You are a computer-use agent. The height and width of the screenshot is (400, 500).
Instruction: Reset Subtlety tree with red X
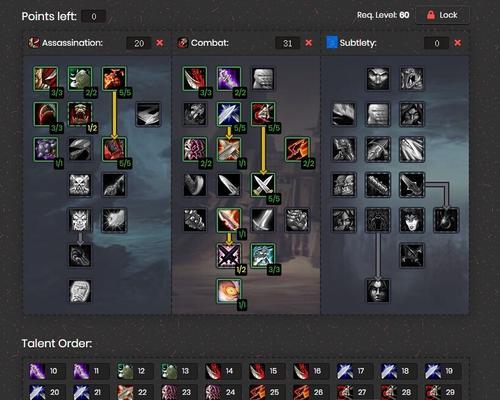[x=458, y=43]
